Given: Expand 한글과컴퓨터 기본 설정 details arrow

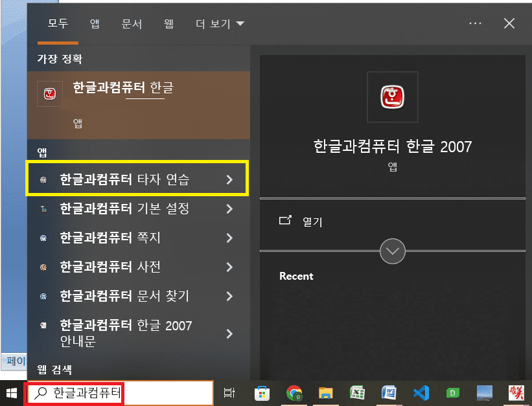Looking at the screenshot, I should pos(229,209).
